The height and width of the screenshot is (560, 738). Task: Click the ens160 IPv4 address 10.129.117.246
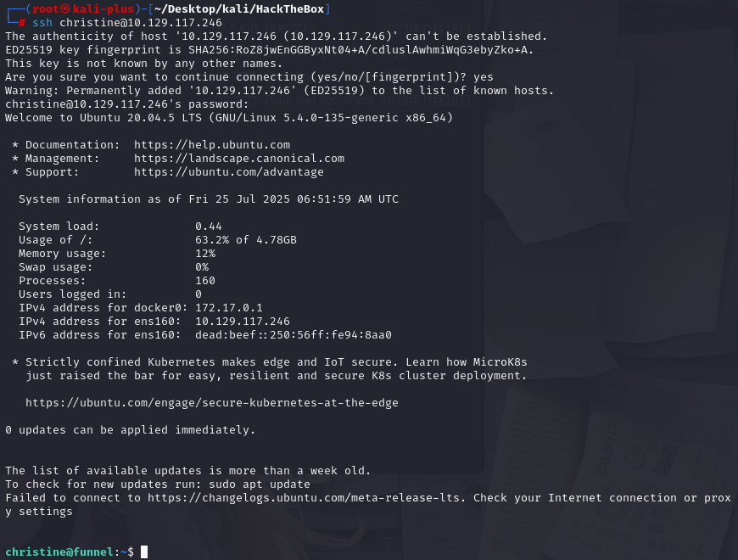(242, 322)
